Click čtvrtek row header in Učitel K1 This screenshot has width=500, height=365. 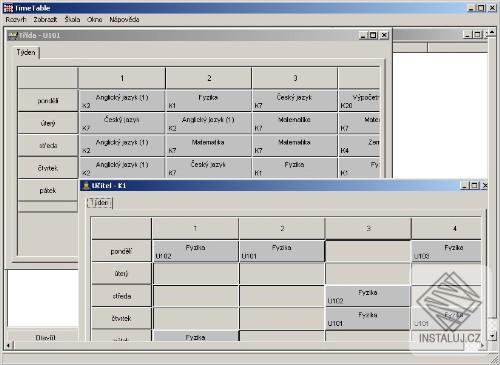(x=121, y=318)
